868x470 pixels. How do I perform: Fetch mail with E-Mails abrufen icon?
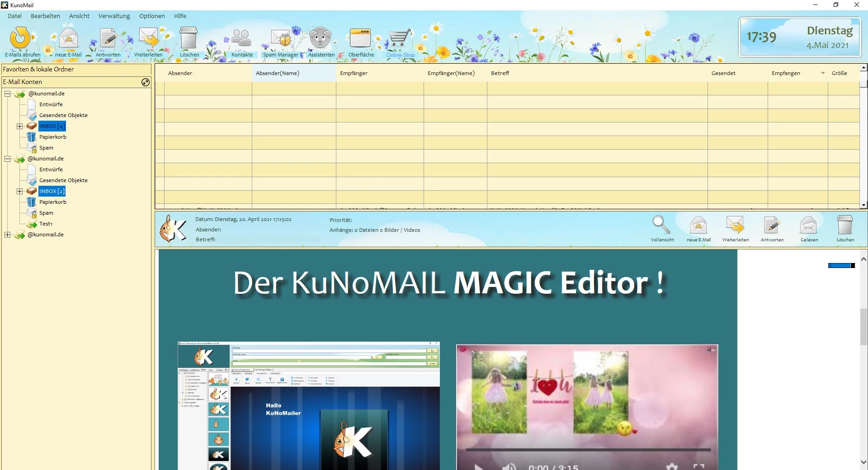tap(20, 38)
